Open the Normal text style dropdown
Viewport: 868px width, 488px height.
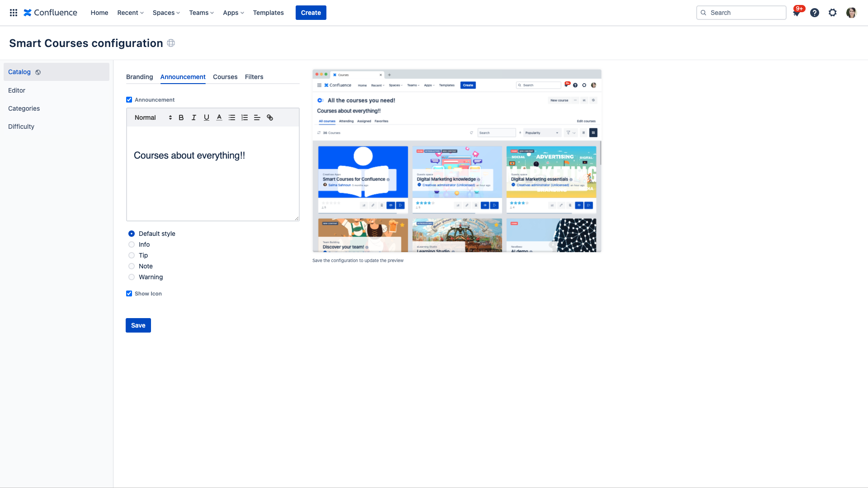(153, 117)
